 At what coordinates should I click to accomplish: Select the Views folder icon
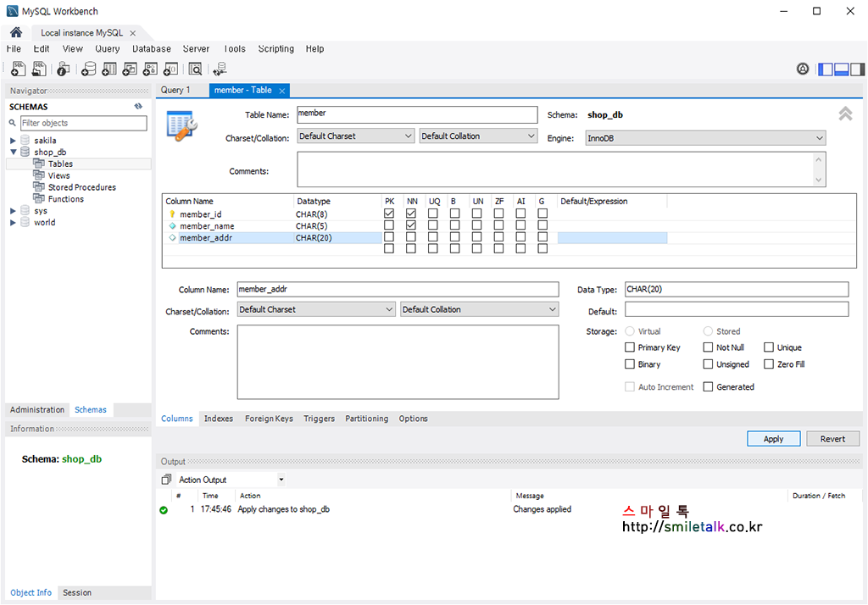pyautogui.click(x=39, y=175)
